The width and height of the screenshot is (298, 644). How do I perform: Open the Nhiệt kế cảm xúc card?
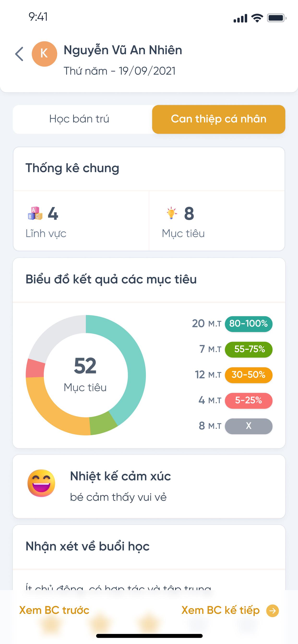pos(149,486)
